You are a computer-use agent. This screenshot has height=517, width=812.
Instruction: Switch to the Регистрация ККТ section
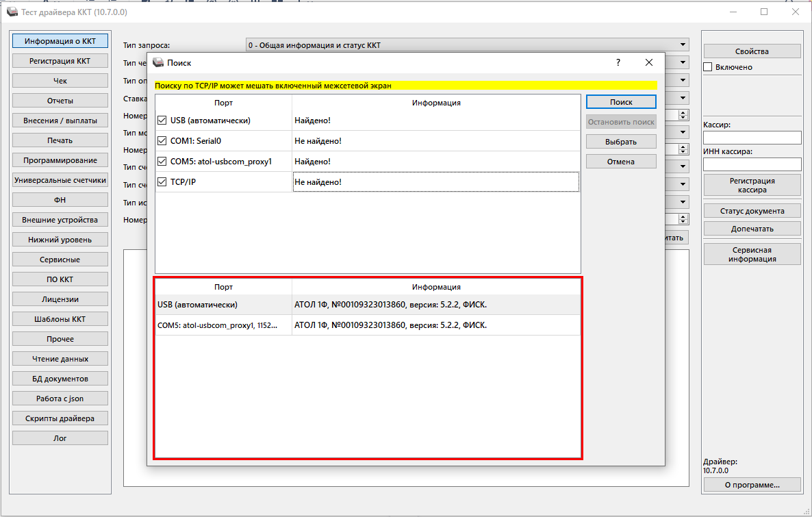(60, 61)
